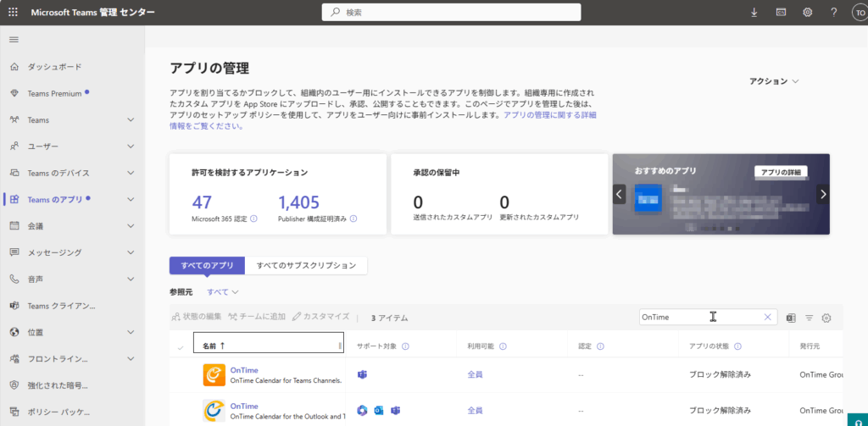Image resolution: width=868 pixels, height=426 pixels.
Task: Click the top search box
Action: point(451,13)
